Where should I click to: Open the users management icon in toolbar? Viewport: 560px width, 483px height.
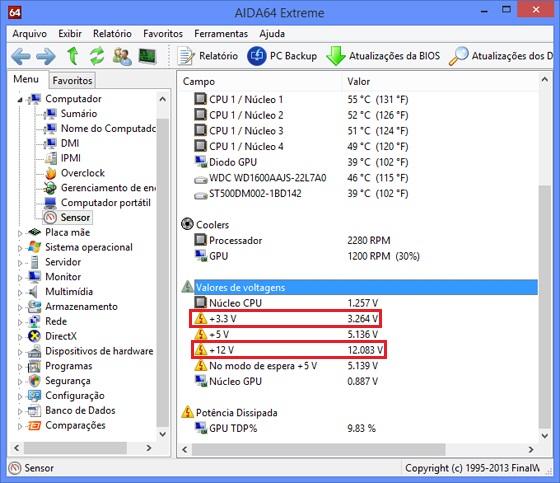click(x=122, y=56)
